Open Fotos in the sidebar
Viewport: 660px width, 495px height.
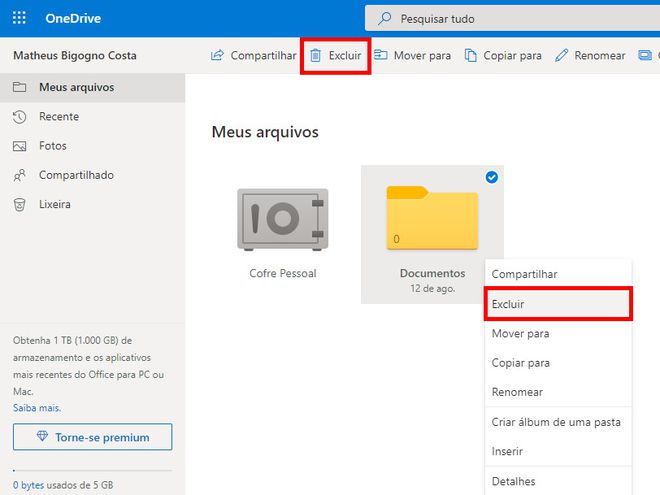[93, 146]
